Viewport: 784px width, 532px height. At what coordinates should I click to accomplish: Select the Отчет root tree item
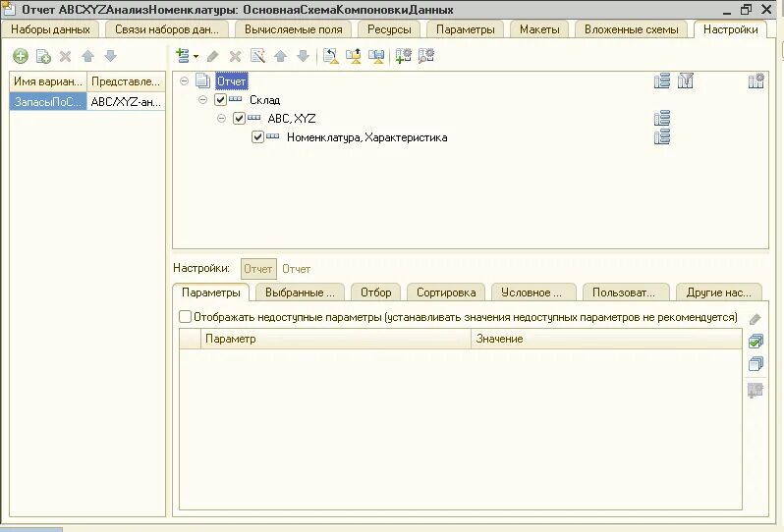[231, 80]
